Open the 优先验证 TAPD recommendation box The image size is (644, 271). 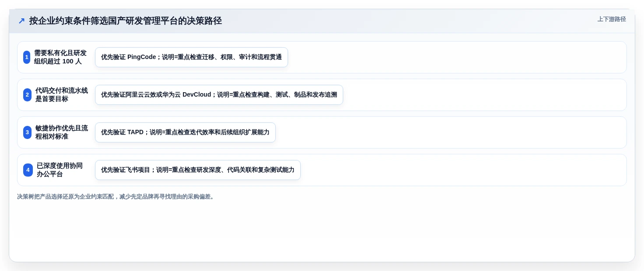click(185, 132)
